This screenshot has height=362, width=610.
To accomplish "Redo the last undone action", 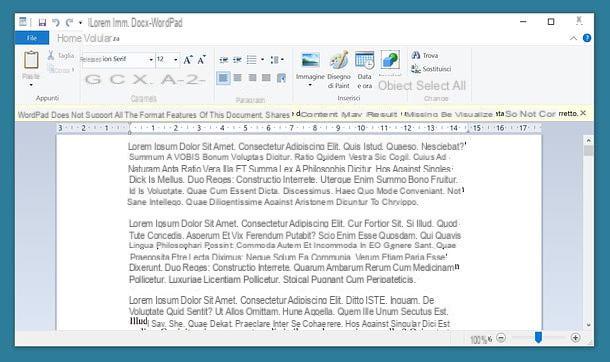I will [69, 23].
